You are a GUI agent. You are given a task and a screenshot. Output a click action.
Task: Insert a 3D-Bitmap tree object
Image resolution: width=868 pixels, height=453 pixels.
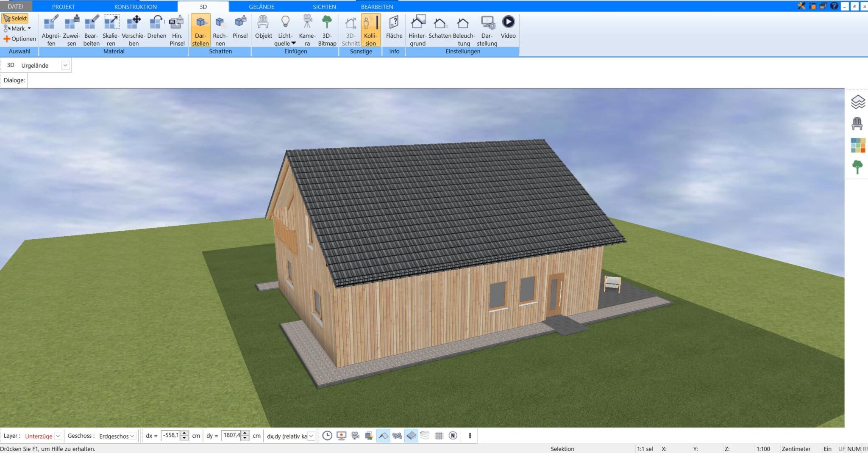pyautogui.click(x=327, y=30)
